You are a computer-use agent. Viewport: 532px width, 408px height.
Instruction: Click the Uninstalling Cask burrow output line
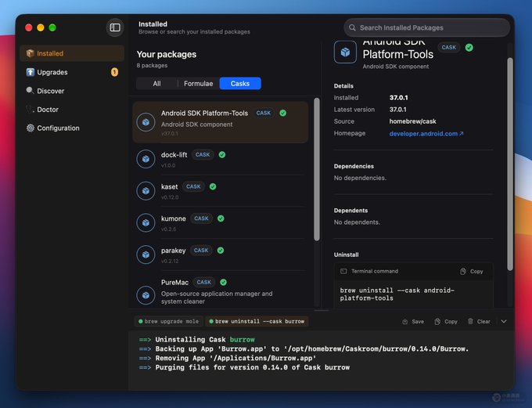coord(197,340)
